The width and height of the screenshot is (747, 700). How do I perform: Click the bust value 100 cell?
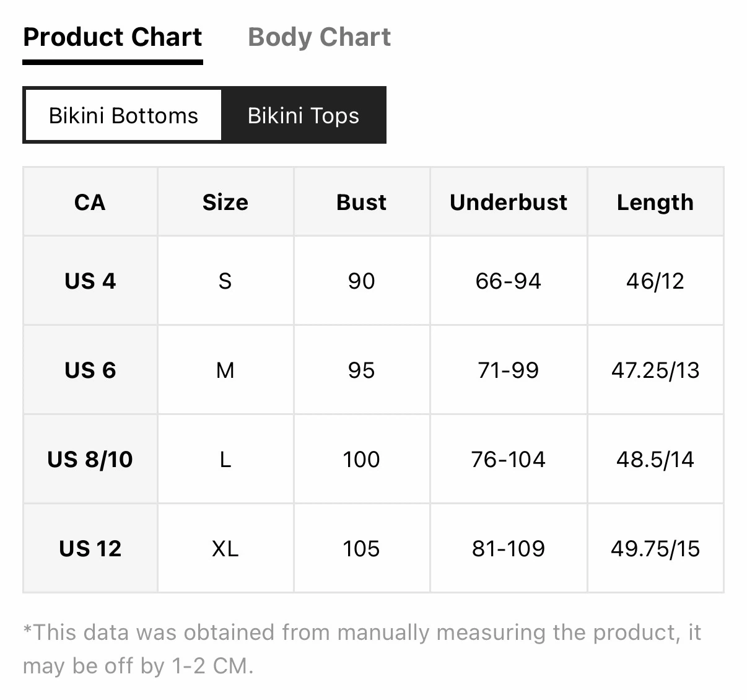pos(362,459)
